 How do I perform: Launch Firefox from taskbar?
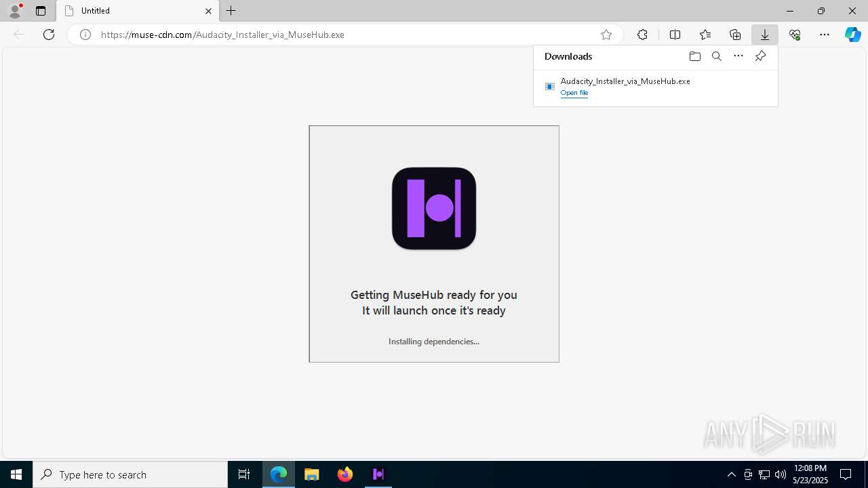[345, 474]
